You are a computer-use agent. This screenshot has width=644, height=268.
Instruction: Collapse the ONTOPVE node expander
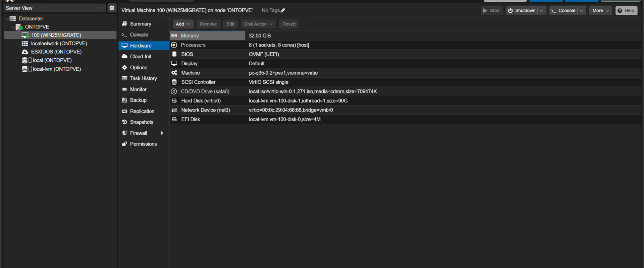[x=13, y=27]
